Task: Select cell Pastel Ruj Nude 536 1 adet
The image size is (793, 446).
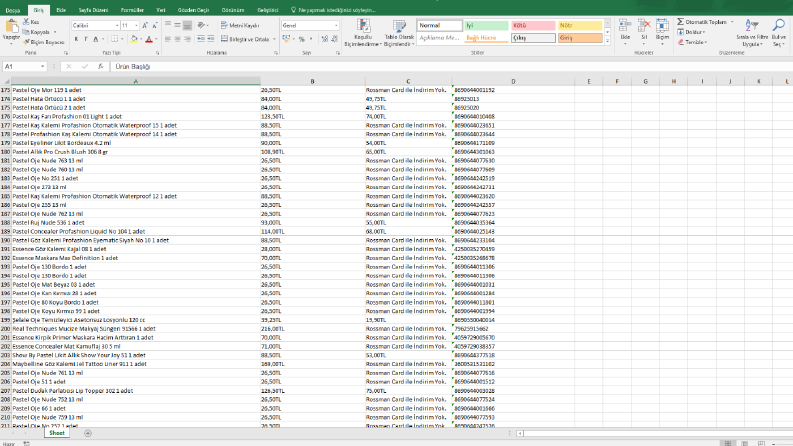Action: coord(136,222)
